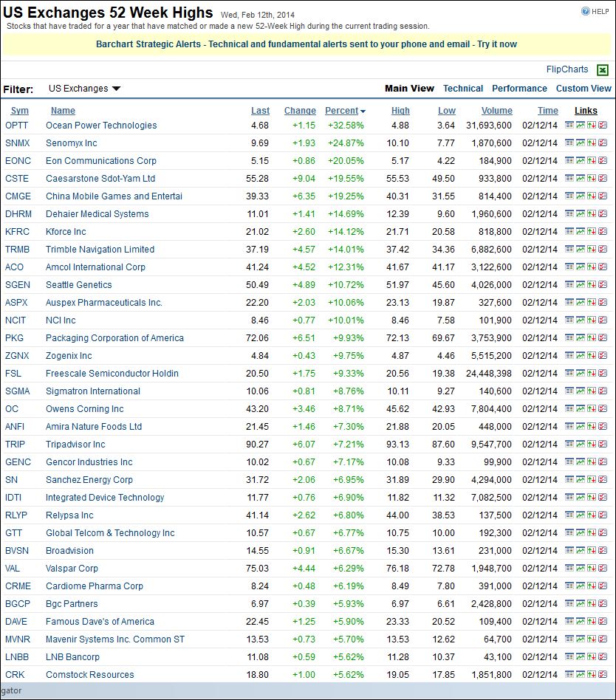This screenshot has height=700, width=616.
Task: Export the table with the Excel icon
Action: [603, 70]
